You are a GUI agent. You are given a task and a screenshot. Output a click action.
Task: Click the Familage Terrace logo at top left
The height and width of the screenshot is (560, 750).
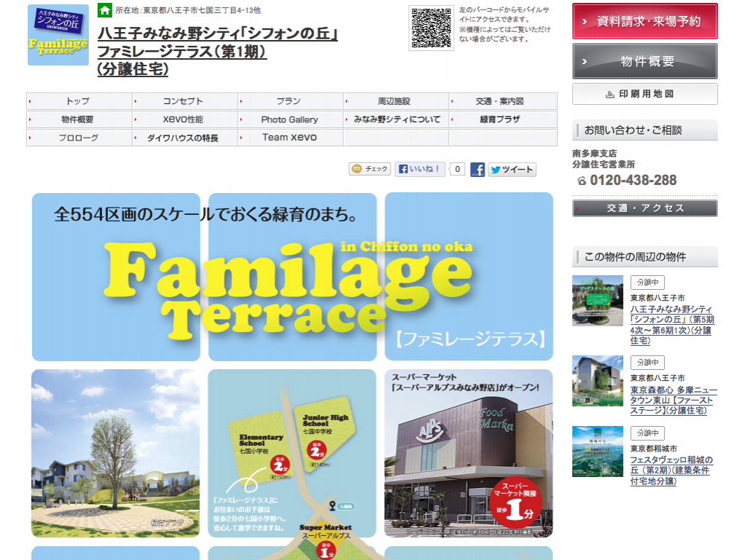(x=58, y=35)
